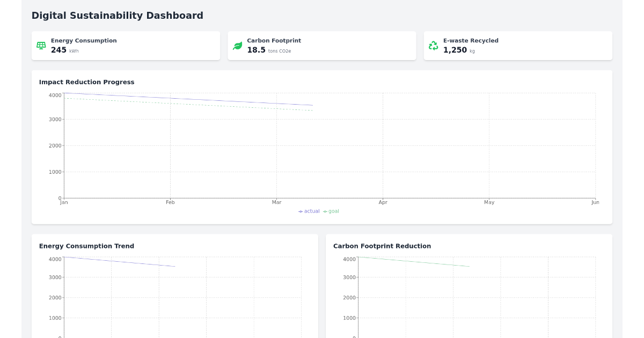Toggle the actual series visibility in legend

(310, 211)
